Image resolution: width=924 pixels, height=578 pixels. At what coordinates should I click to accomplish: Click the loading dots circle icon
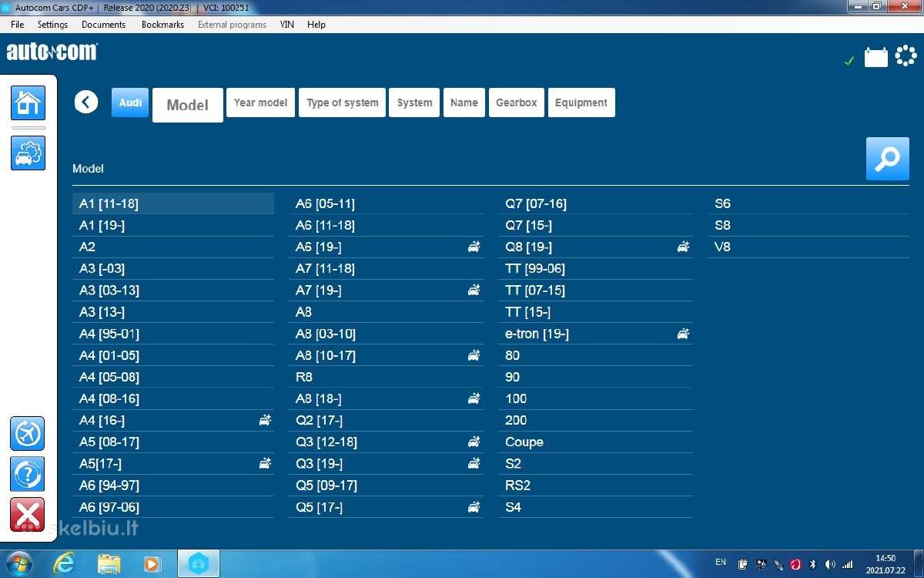coord(906,56)
